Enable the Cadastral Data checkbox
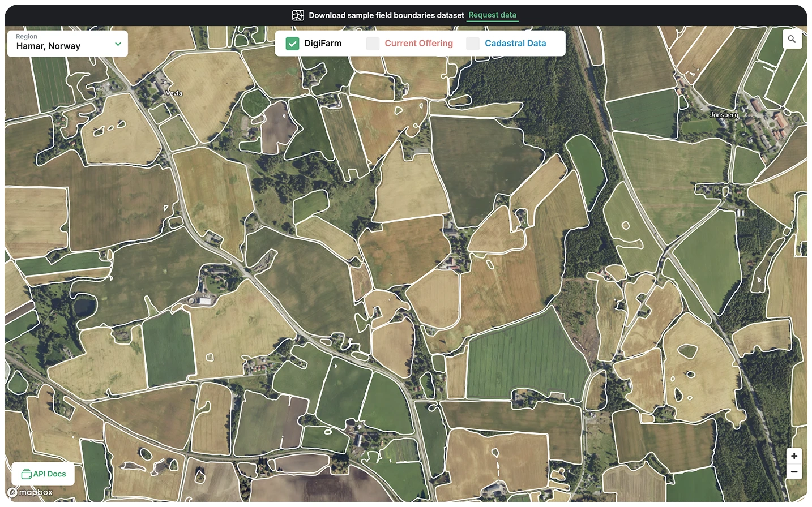The height and width of the screenshot is (507, 812). (x=473, y=44)
